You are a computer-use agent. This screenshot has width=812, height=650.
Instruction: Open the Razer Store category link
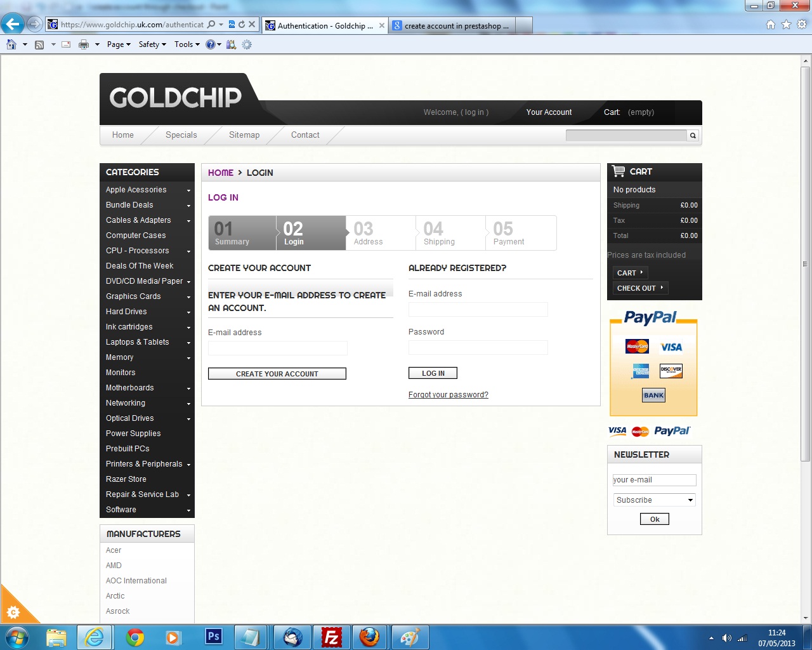tap(126, 479)
